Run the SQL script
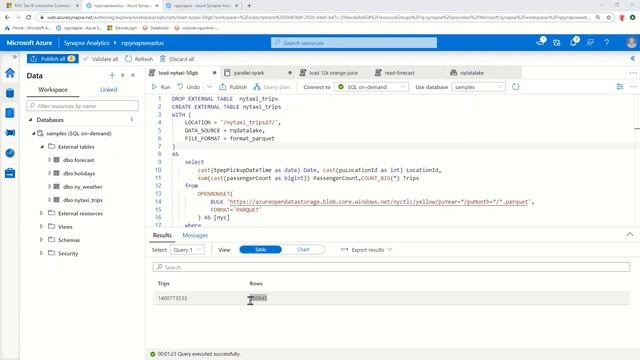Viewport: 640px width, 360px height. click(161, 87)
